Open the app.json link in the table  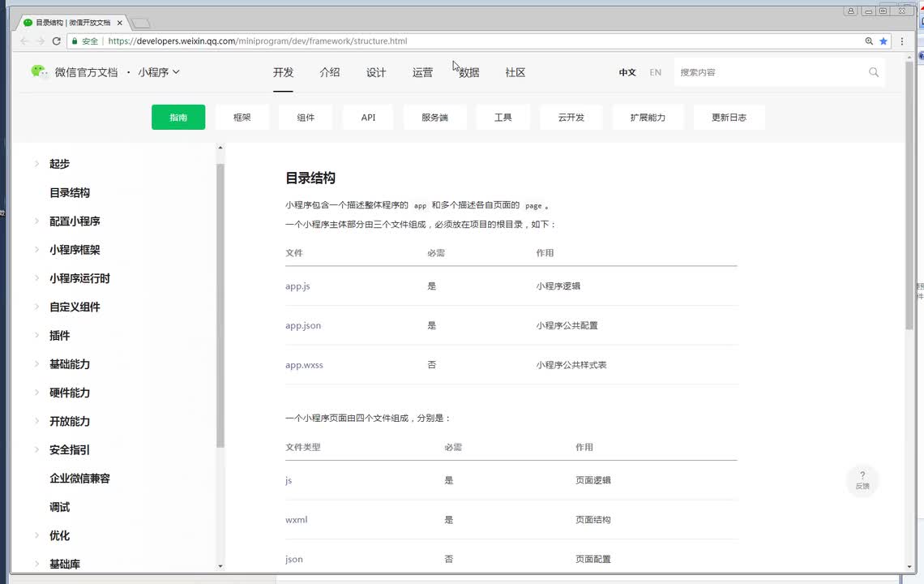(x=303, y=325)
